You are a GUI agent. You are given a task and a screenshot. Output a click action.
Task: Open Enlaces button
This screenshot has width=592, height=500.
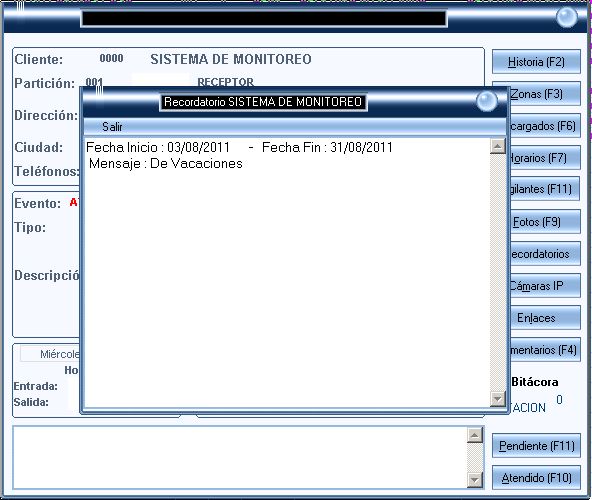pos(546,318)
